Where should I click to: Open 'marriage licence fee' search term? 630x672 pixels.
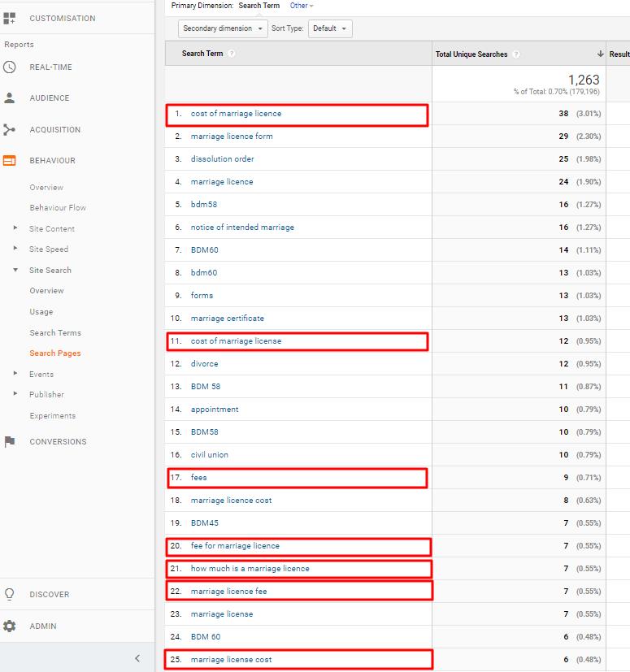pyautogui.click(x=228, y=591)
